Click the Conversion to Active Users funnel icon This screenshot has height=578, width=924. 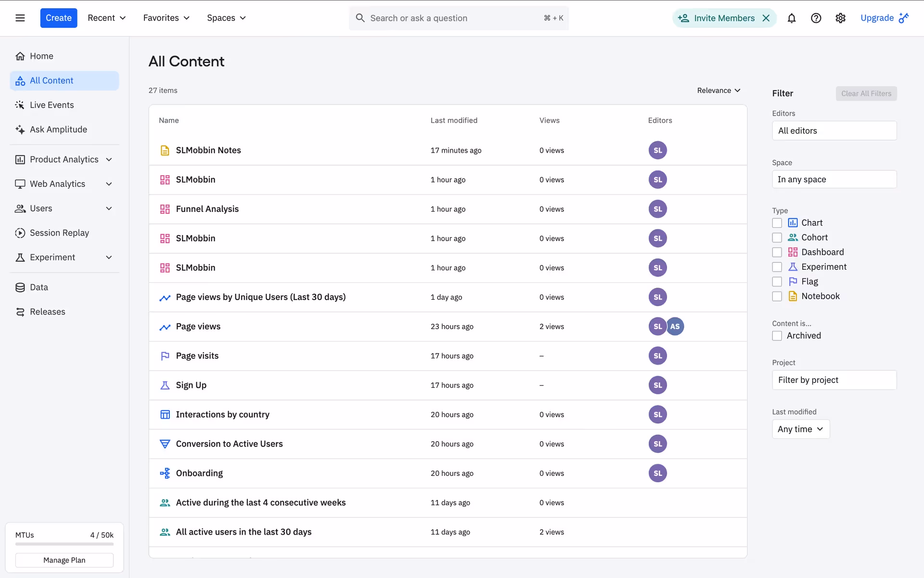point(165,444)
